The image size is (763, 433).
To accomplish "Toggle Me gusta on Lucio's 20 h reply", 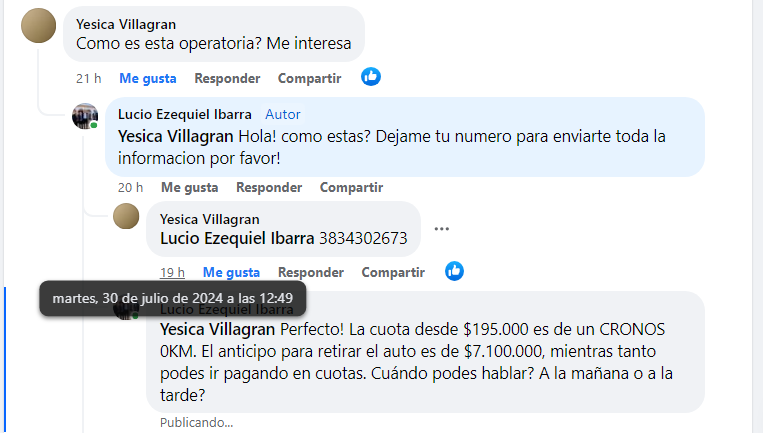I will coord(190,187).
